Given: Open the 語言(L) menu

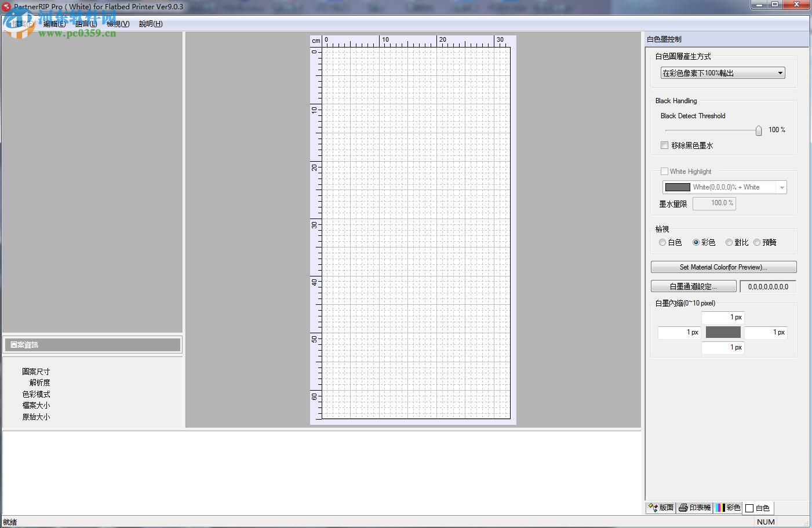Looking at the screenshot, I should pos(86,24).
